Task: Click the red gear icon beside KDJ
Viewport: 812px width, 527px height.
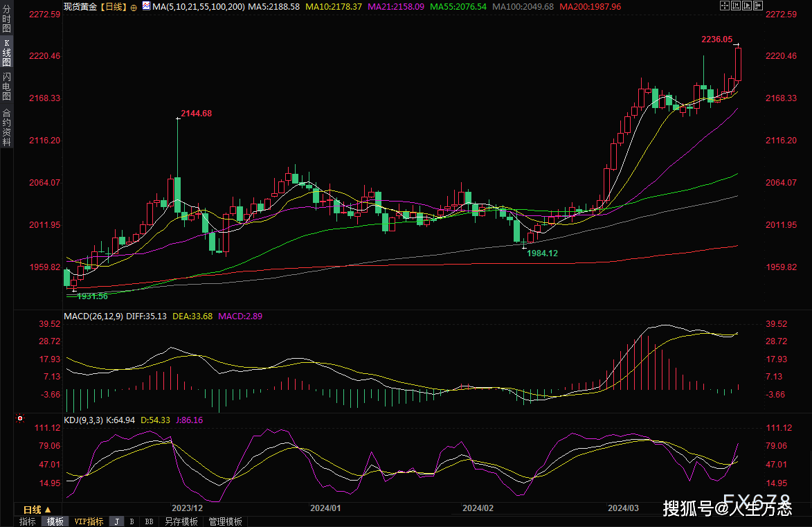Action: pos(19,419)
